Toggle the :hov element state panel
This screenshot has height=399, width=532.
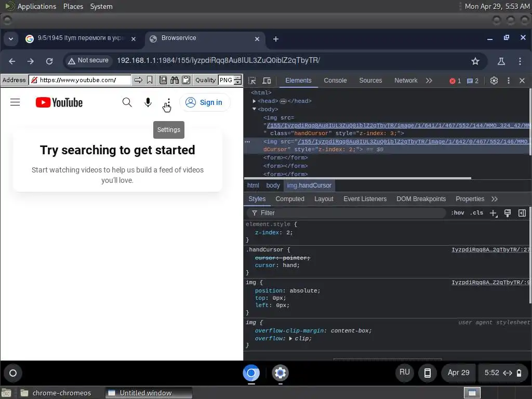[x=457, y=212]
